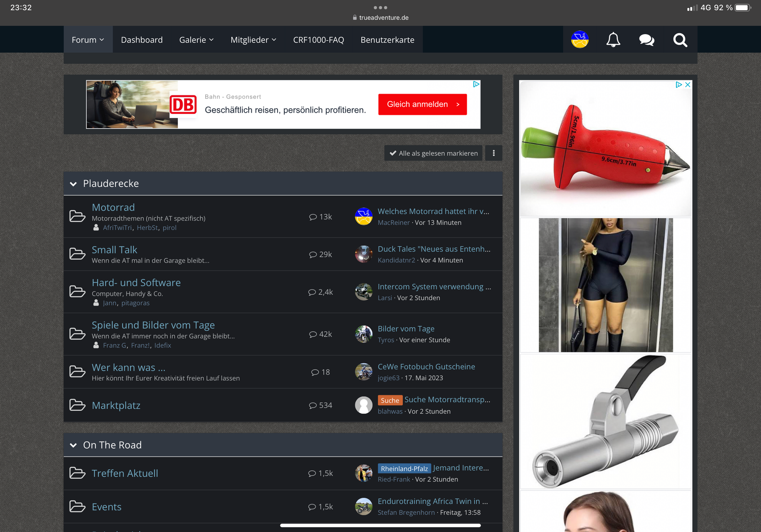Open the Spiele und Bilder vom Tage forum

click(153, 325)
